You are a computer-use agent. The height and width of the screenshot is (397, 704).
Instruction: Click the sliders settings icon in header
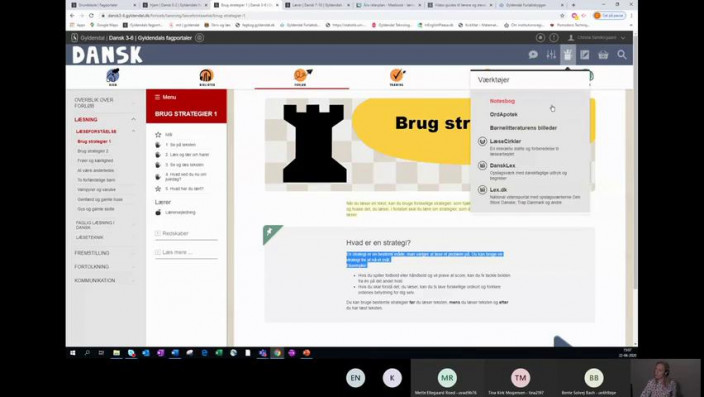point(551,55)
